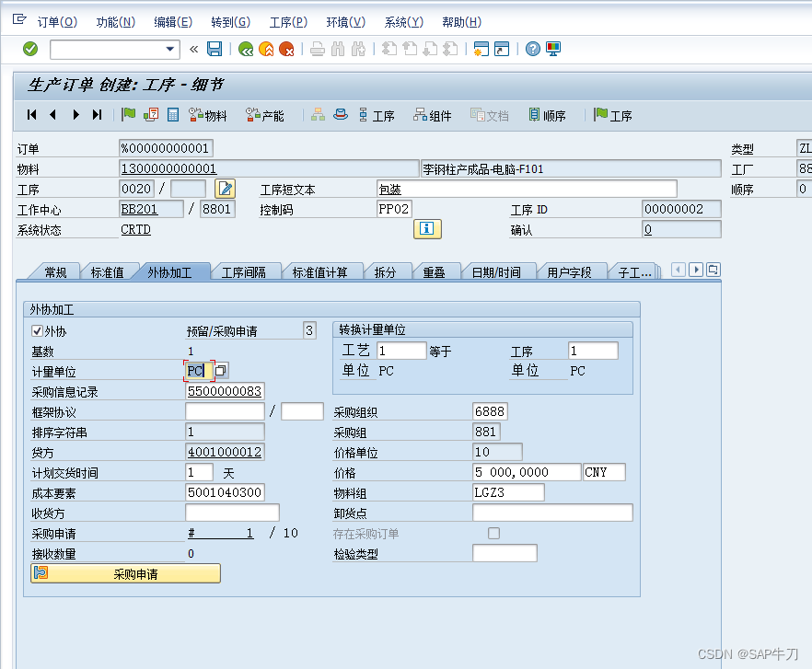Click the vendor number 4001000012
Viewport: 812px width, 669px height.
225,452
